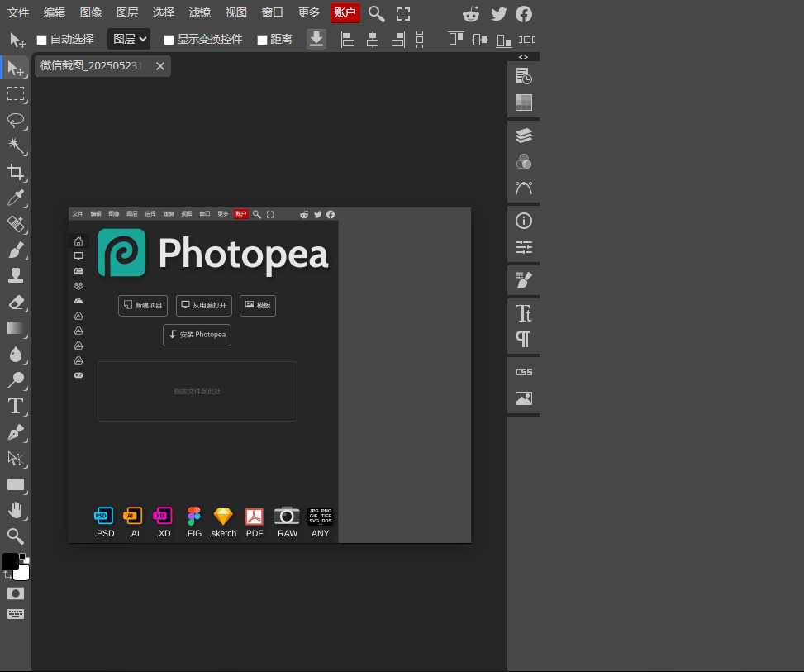Open the Character panel via the Tt icon
804x672 pixels.
523,313
